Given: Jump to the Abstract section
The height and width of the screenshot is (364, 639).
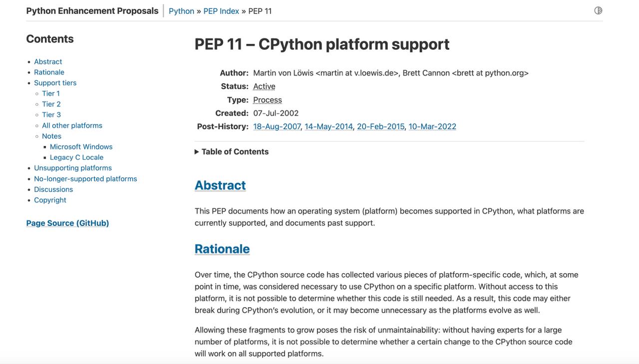Looking at the screenshot, I should pyautogui.click(x=47, y=61).
